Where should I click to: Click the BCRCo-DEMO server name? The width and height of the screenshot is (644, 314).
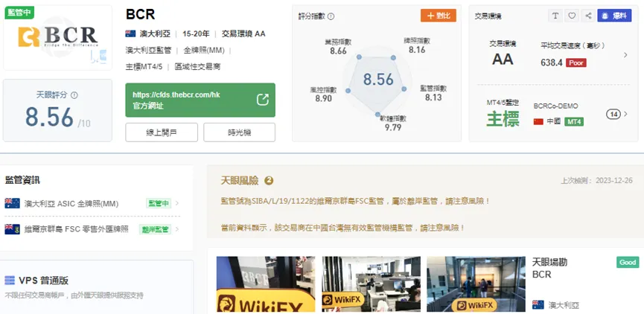(x=555, y=106)
